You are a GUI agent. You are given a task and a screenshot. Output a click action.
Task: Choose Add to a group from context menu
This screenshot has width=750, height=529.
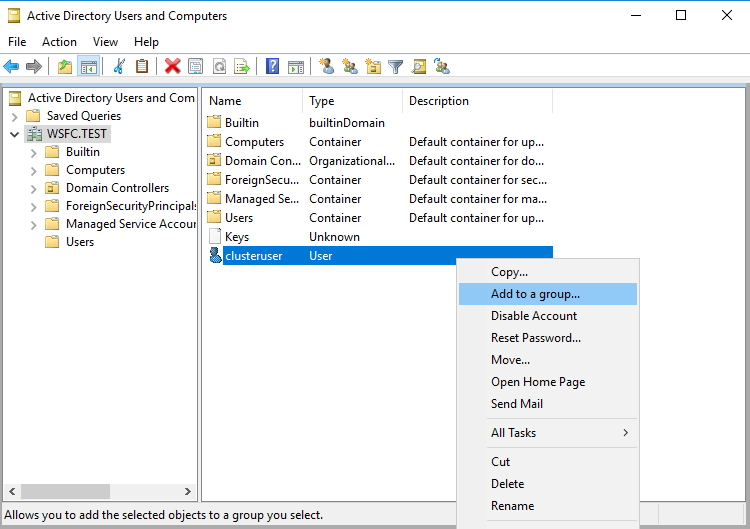click(x=535, y=294)
